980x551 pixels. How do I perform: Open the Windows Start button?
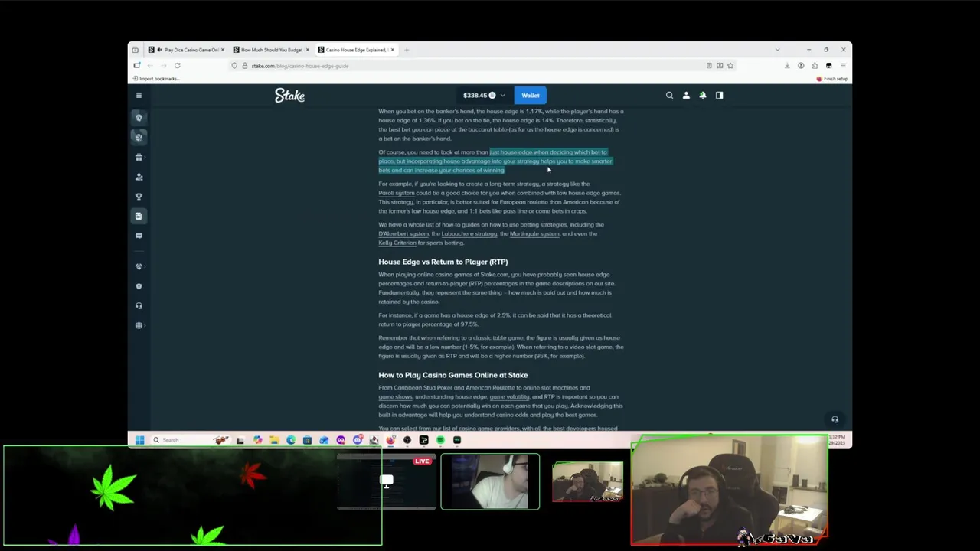(139, 440)
